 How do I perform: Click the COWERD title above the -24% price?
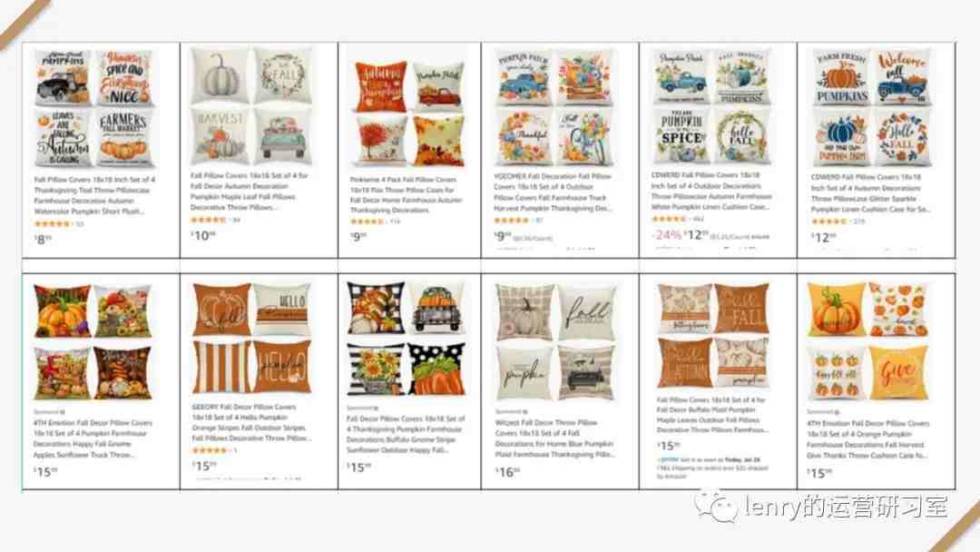tap(711, 191)
